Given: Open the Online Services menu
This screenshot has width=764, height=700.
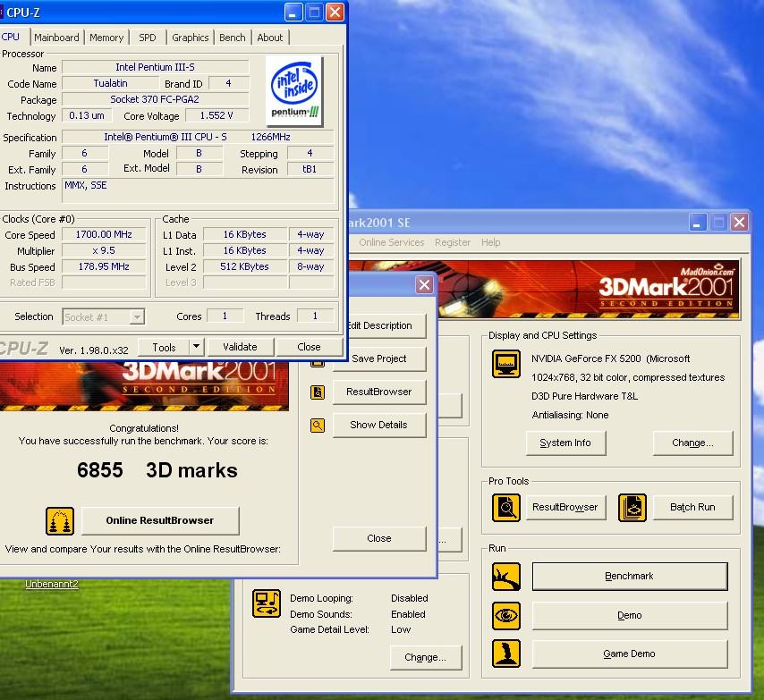Looking at the screenshot, I should click(391, 242).
